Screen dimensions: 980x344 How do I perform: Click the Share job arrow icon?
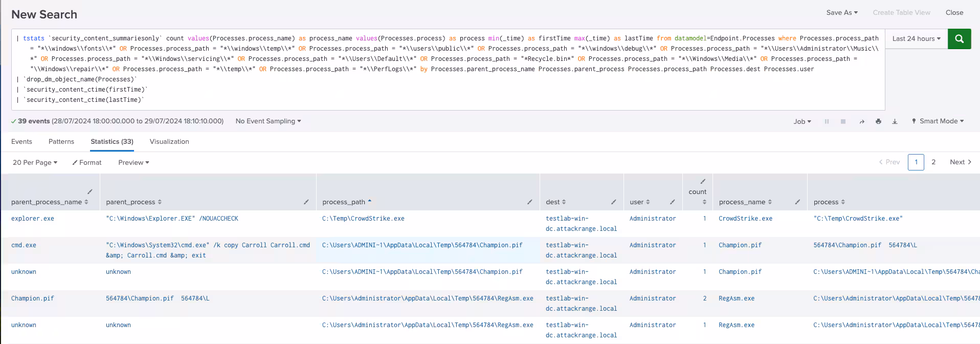862,122
